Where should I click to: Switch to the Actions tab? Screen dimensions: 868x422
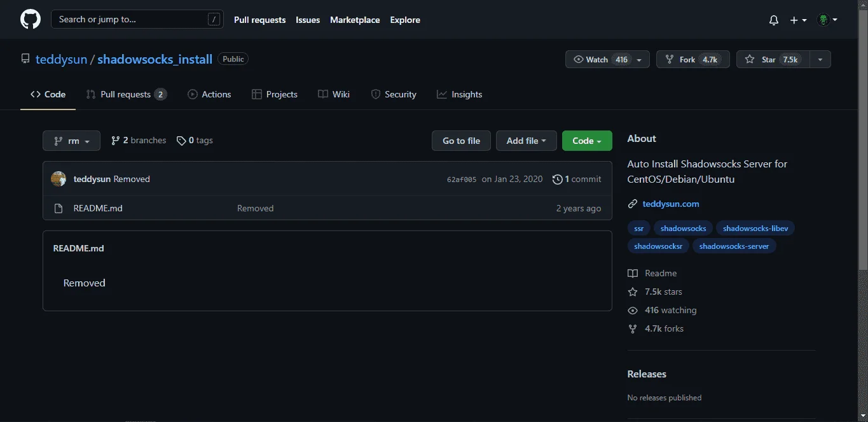pos(209,94)
